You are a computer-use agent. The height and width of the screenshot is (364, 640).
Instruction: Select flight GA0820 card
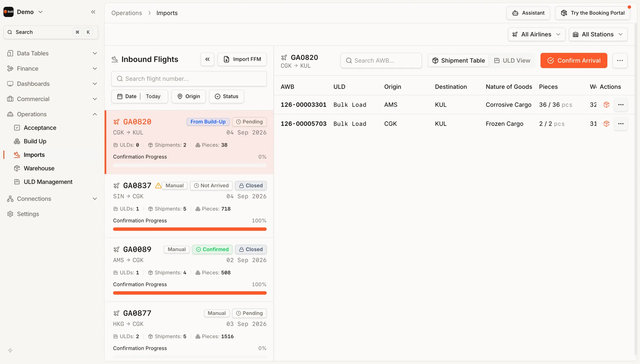pyautogui.click(x=189, y=142)
